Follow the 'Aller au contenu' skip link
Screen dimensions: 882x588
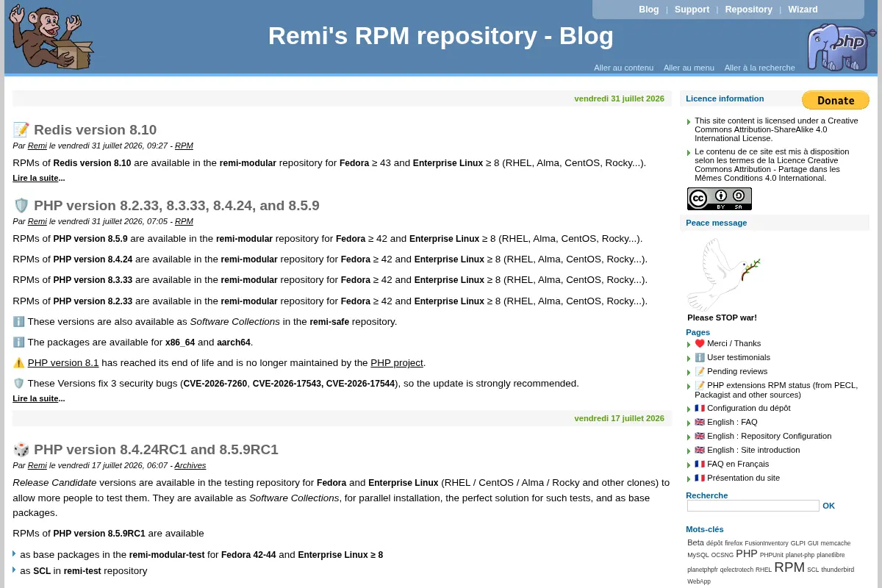click(623, 68)
